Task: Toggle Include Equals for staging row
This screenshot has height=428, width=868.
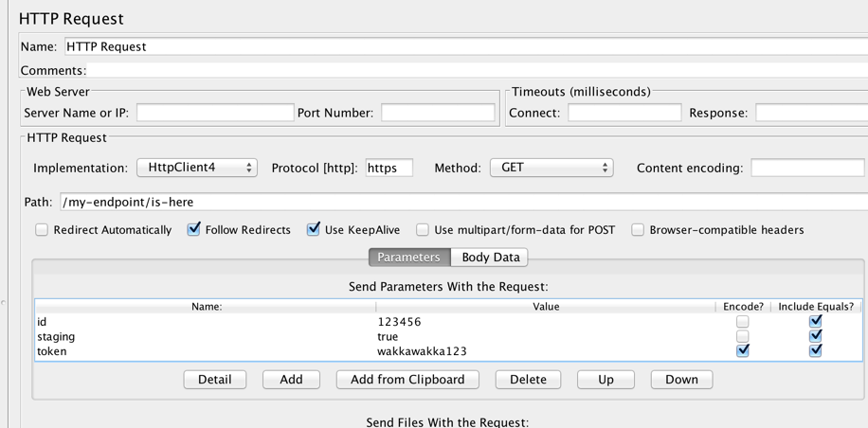Action: 815,336
